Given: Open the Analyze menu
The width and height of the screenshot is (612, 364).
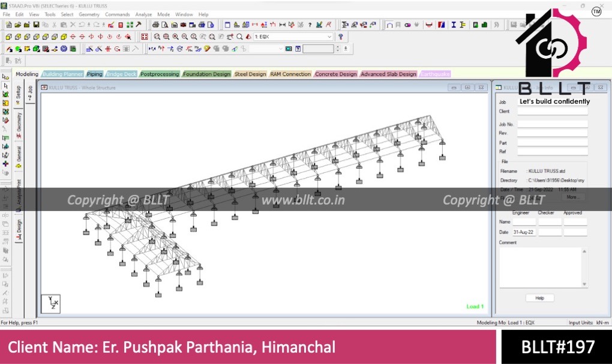Looking at the screenshot, I should click(143, 14).
